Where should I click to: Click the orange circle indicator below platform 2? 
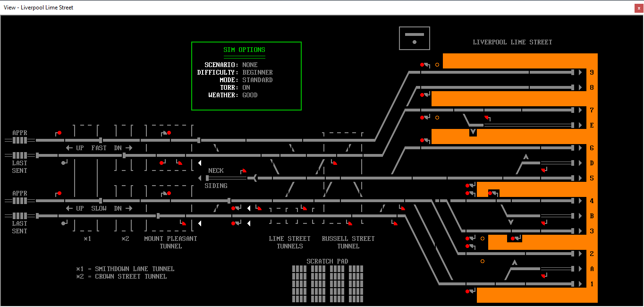tap(483, 261)
